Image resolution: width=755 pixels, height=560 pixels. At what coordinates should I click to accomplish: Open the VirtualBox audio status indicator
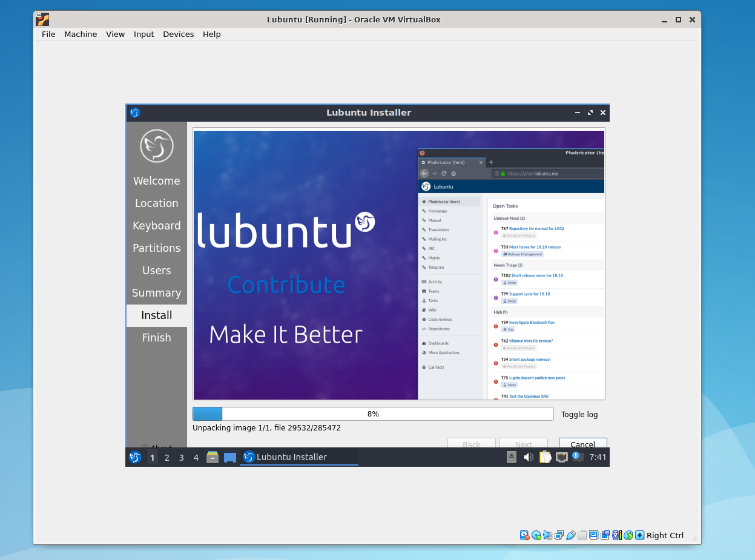point(548,535)
